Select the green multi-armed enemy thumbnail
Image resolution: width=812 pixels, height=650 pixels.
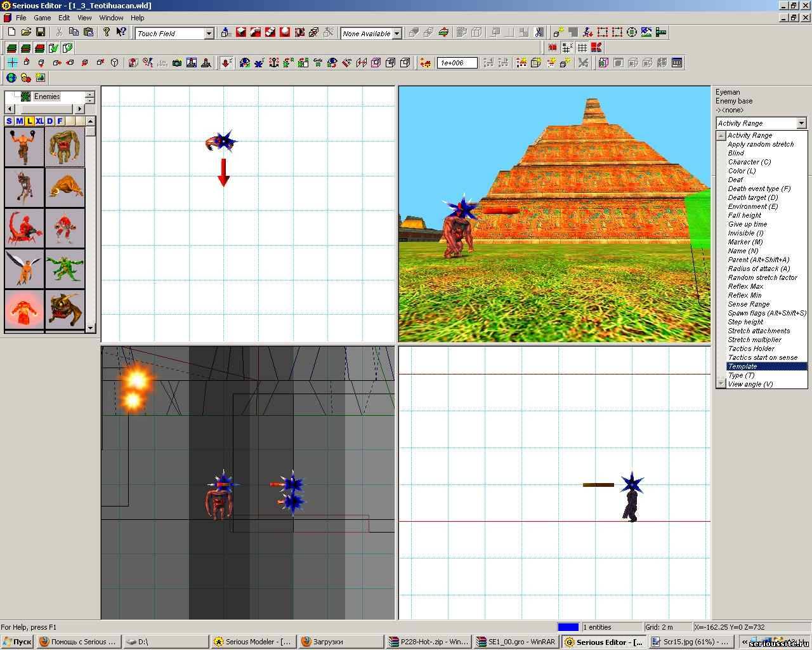(65, 268)
